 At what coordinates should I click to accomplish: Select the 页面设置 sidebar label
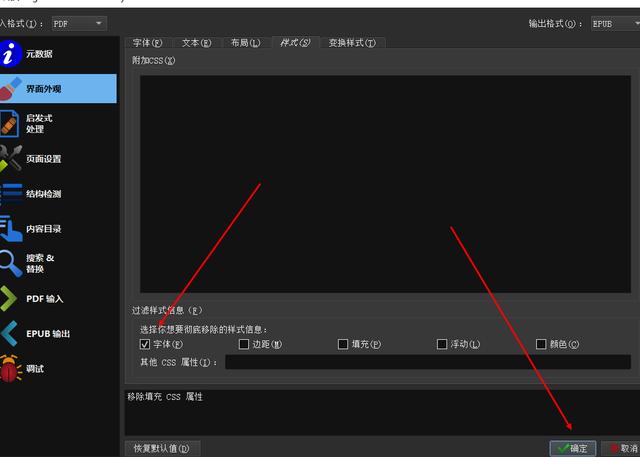[44, 159]
